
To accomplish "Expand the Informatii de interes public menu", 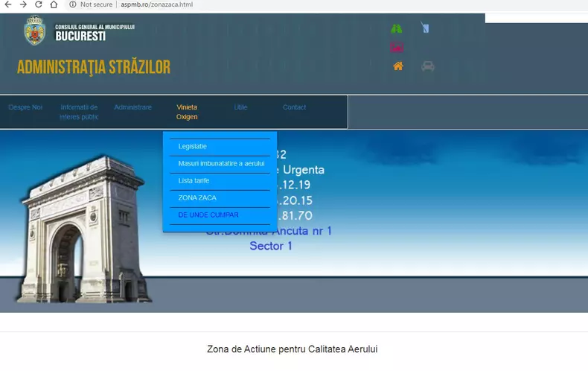I will 79,112.
